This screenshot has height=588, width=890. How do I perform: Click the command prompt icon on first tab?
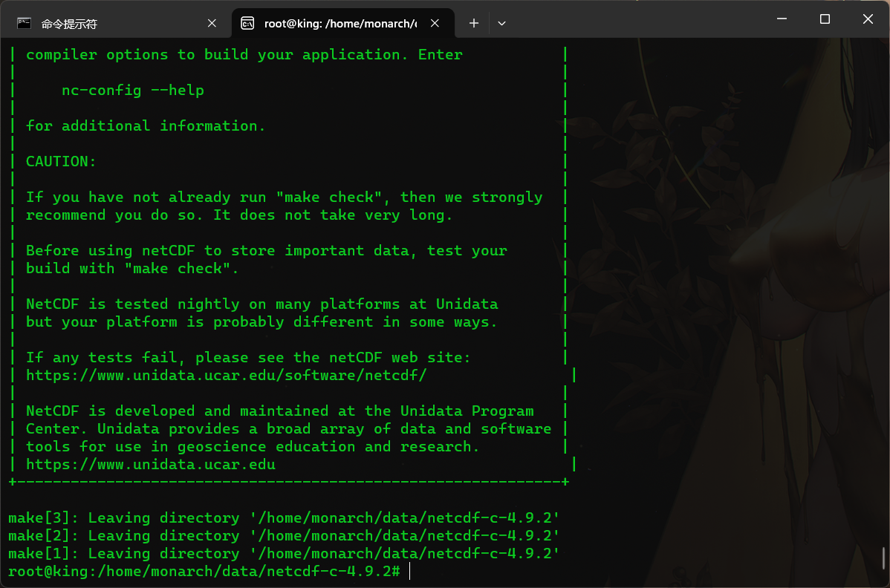coord(24,23)
